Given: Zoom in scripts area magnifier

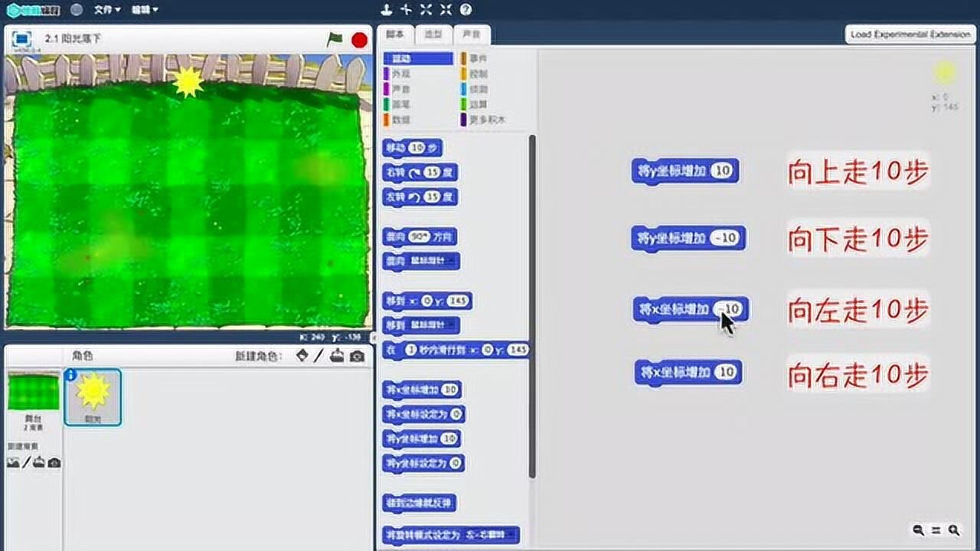Looking at the screenshot, I should tap(954, 530).
